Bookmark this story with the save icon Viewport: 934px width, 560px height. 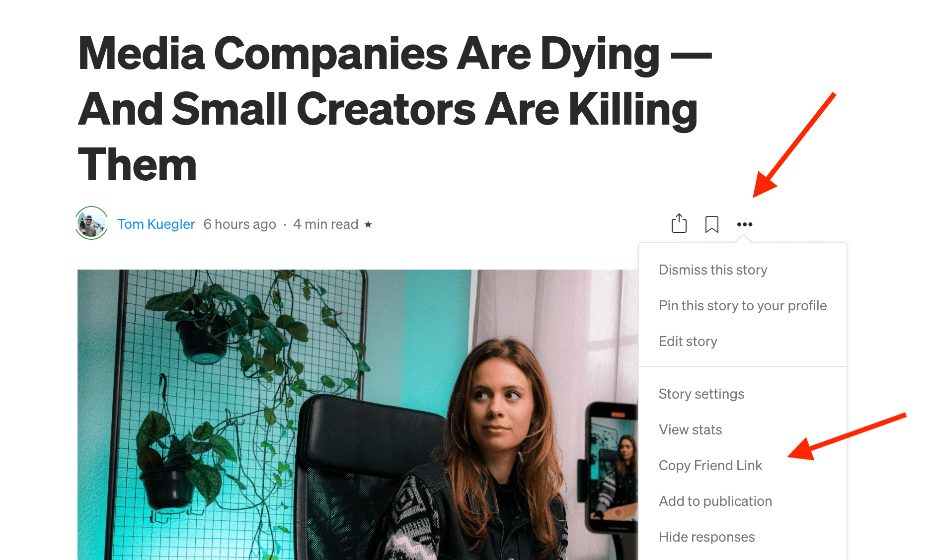coord(711,224)
